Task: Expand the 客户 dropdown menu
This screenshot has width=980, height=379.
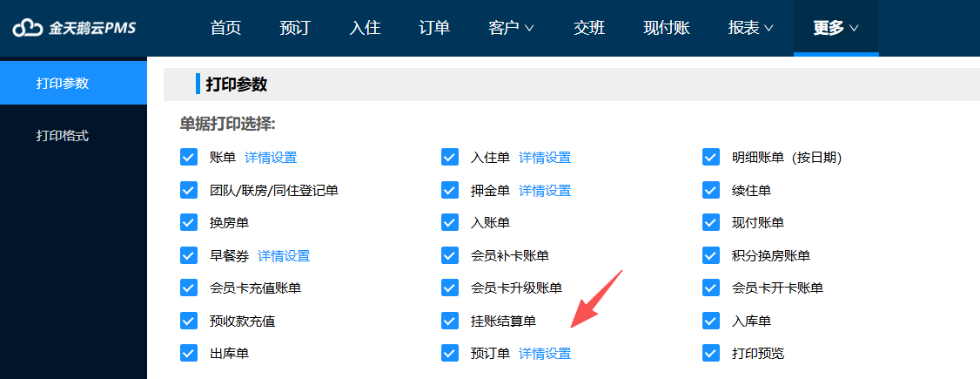Action: coord(511,28)
